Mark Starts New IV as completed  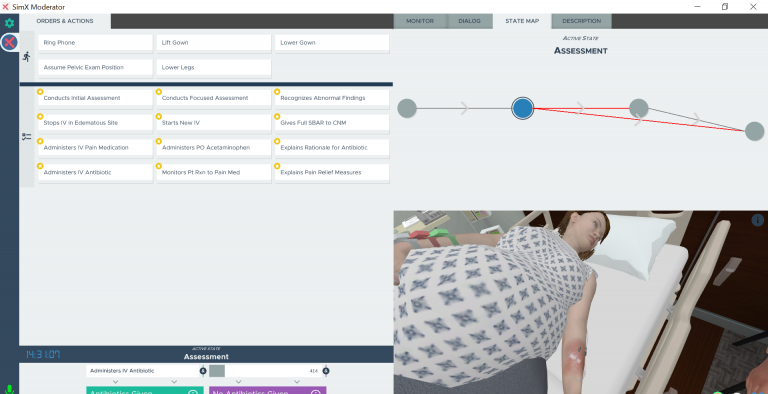(x=214, y=123)
